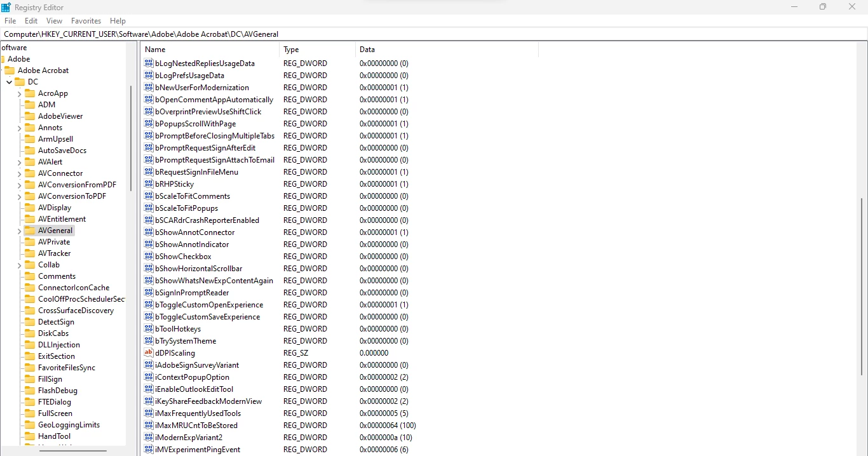
Task: Click the DWORD icon for bNewUserForModernization
Action: click(149, 88)
